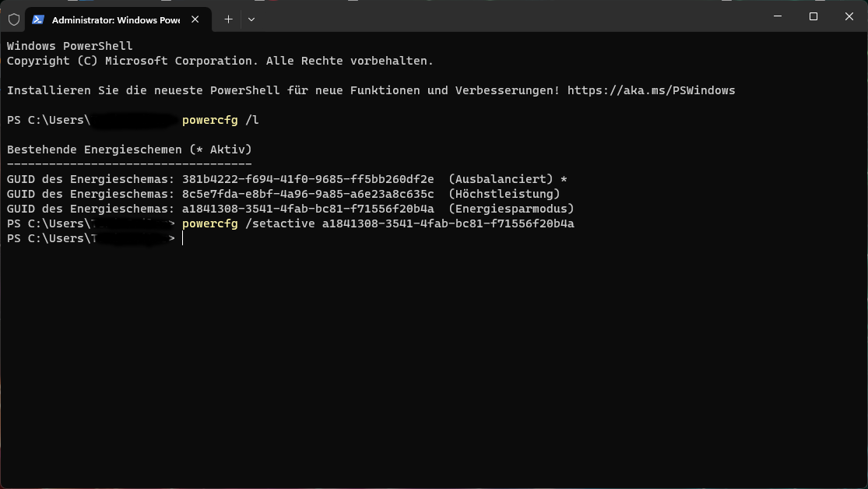Click the '/setactive' parameter text
Screen dimensions: 868x489
(280, 223)
